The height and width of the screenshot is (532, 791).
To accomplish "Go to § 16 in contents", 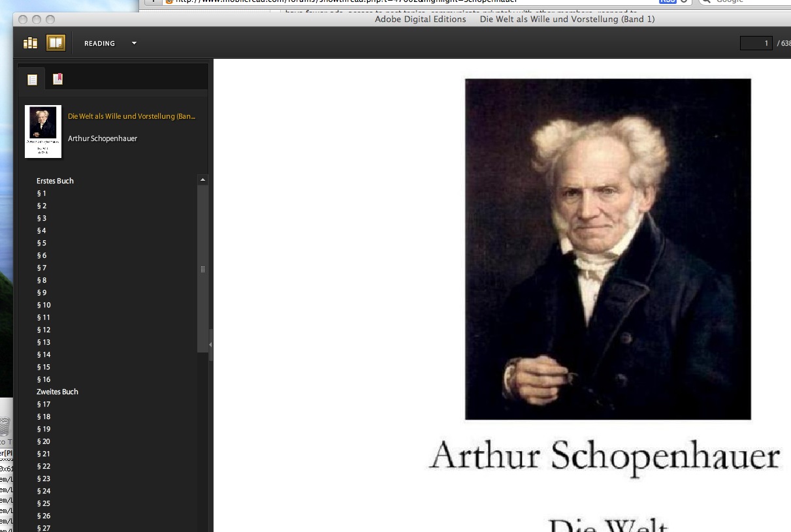I will coord(44,379).
